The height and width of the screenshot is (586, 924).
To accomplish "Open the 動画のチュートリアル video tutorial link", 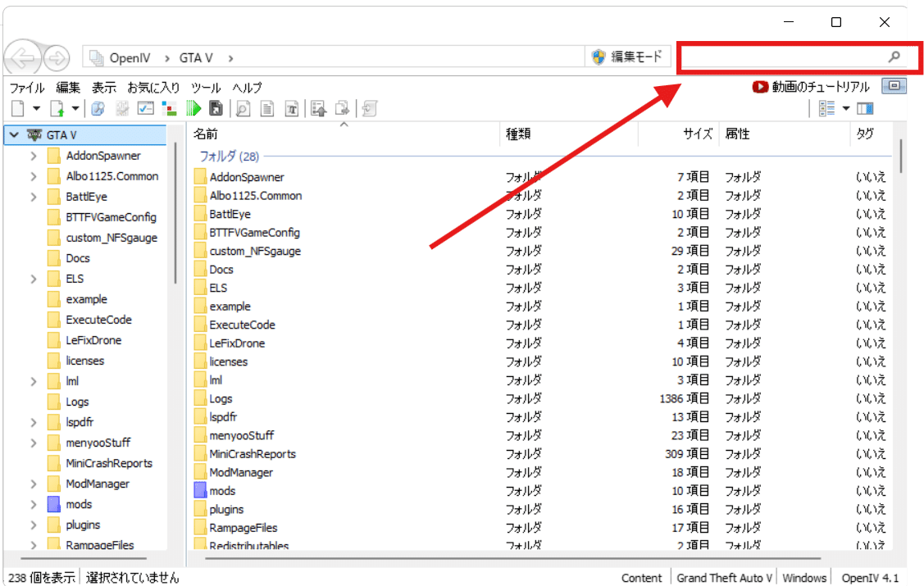I will pyautogui.click(x=820, y=87).
